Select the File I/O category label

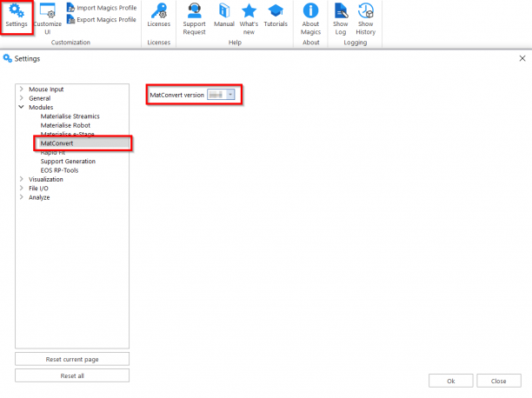38,189
